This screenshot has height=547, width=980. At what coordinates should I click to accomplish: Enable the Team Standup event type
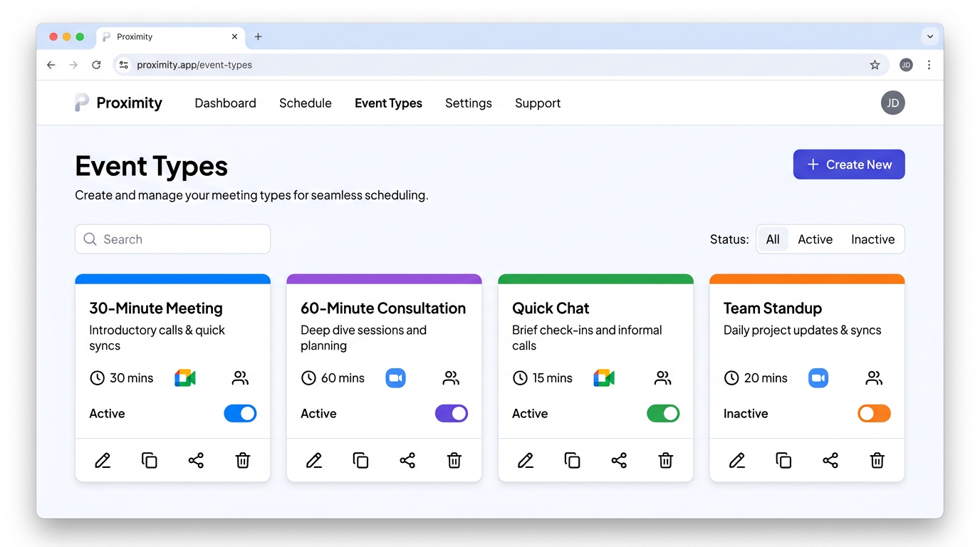[874, 413]
